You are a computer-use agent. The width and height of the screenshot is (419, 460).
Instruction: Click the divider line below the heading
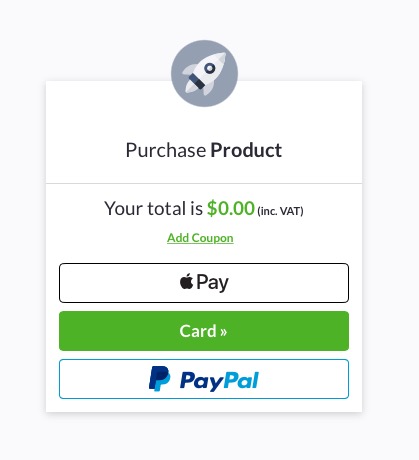(204, 183)
